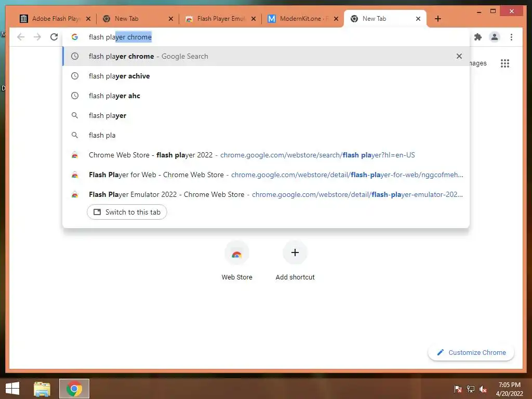The height and width of the screenshot is (399, 532).
Task: Open the taskbar clock and date
Action: [509, 389]
